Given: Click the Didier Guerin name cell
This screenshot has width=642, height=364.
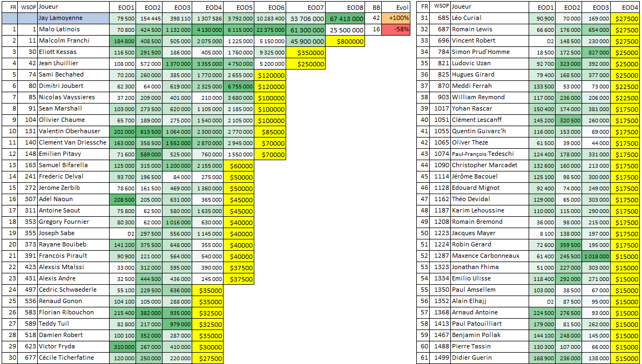Looking at the screenshot, I should pos(489,358).
